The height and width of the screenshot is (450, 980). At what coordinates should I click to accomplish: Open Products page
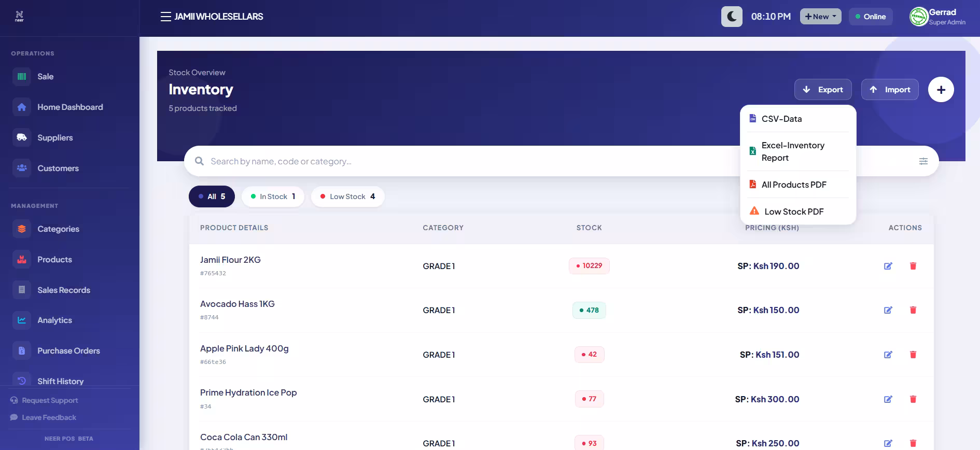tap(69, 260)
